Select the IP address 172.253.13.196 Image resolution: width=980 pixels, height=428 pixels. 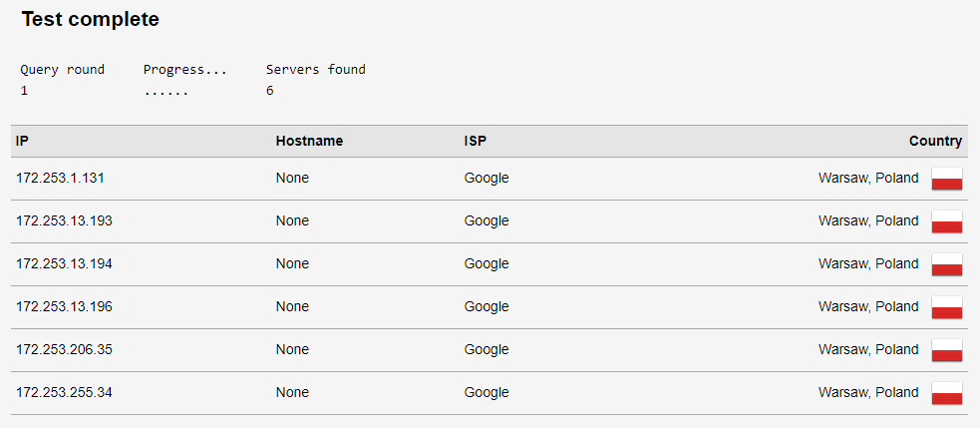click(64, 306)
